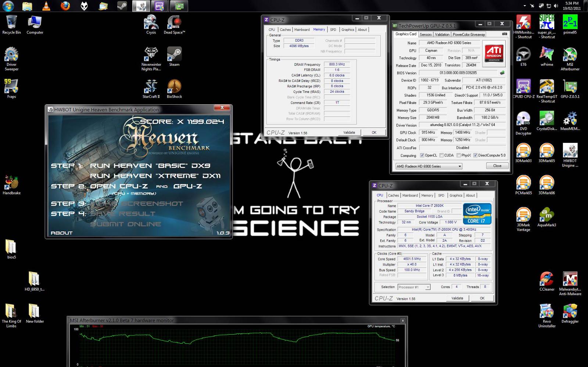Click taskbar clock showing 5:34 PM
This screenshot has height=367, width=588.
tap(572, 6)
